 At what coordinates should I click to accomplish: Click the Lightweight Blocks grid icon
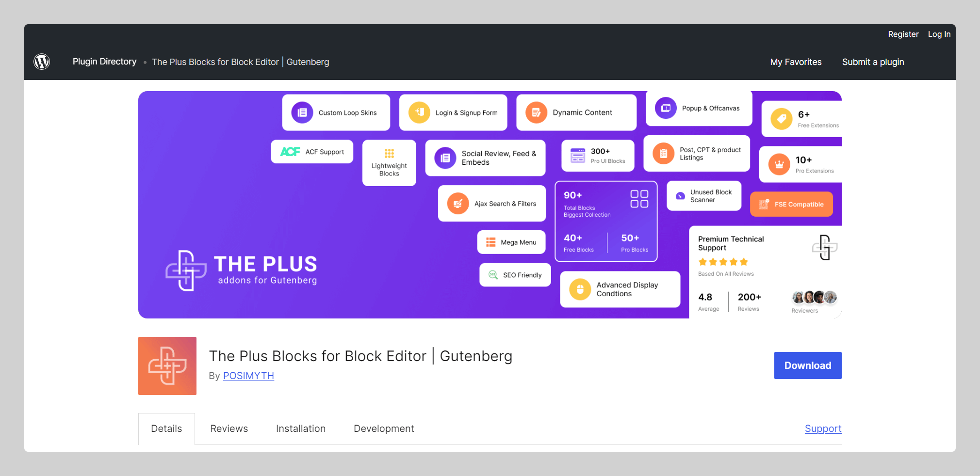[389, 153]
